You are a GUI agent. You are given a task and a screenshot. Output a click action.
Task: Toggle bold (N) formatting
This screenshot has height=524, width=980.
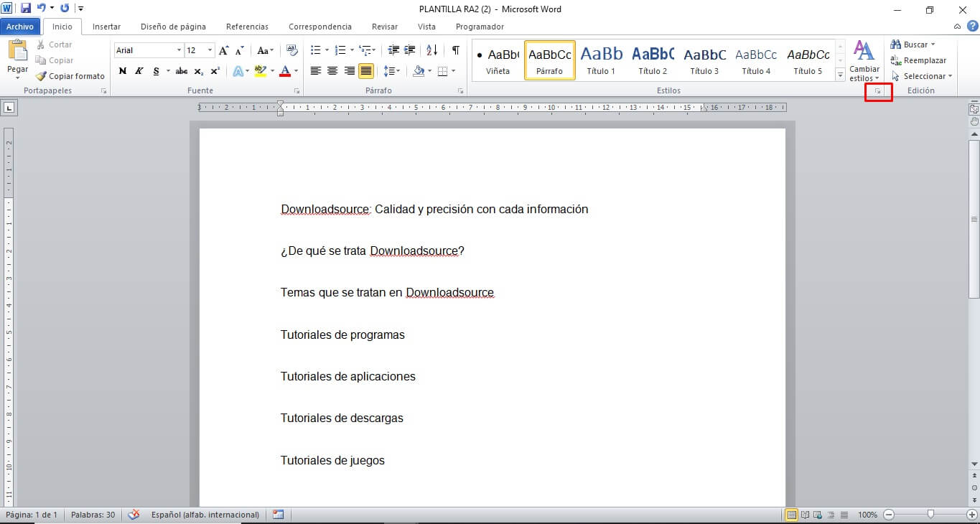tap(122, 71)
